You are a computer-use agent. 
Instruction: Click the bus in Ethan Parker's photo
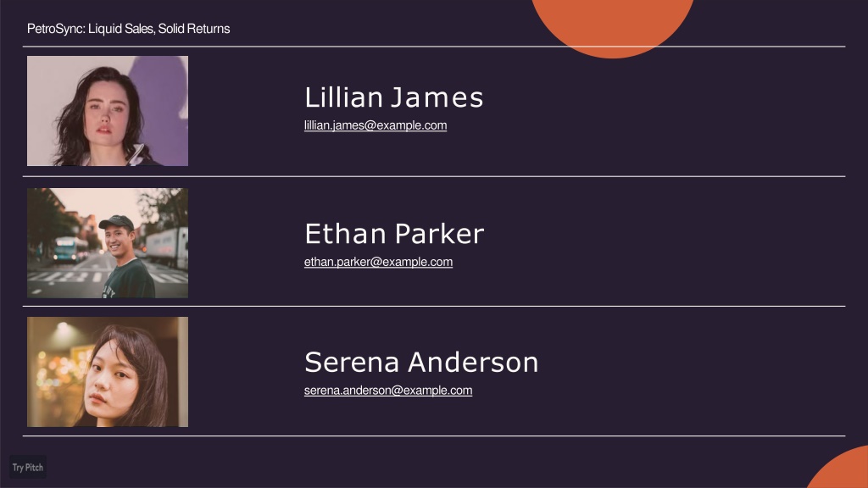tap(68, 248)
